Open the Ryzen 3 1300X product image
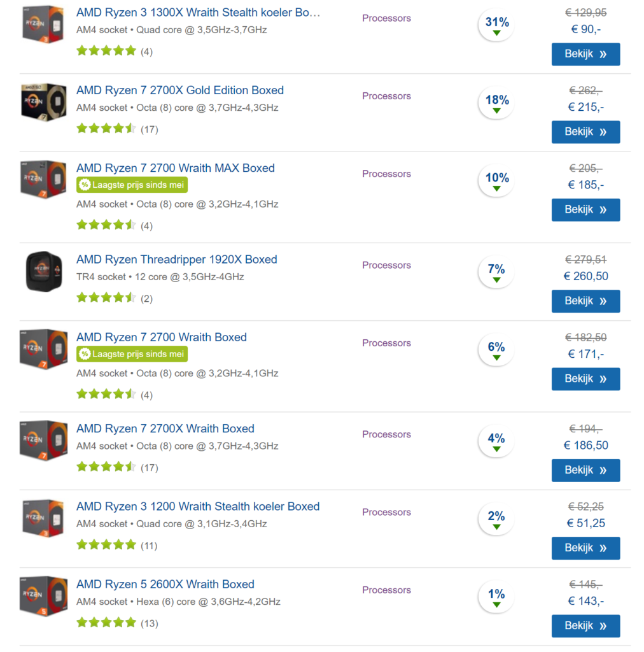 (43, 24)
